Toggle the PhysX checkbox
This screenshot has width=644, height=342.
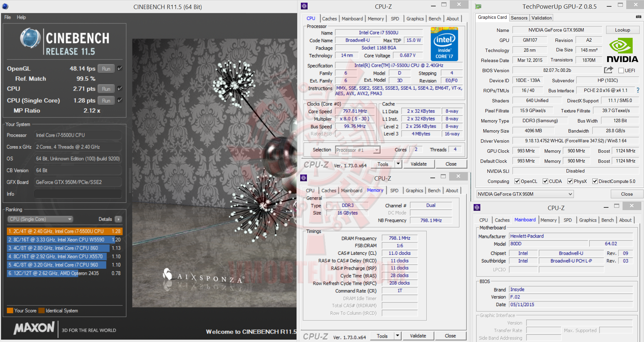570,181
